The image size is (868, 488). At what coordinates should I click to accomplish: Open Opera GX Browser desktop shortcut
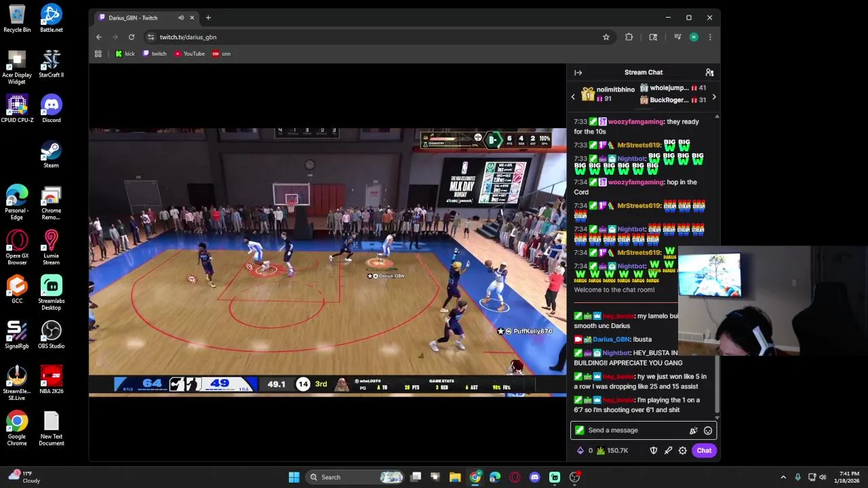[17, 247]
